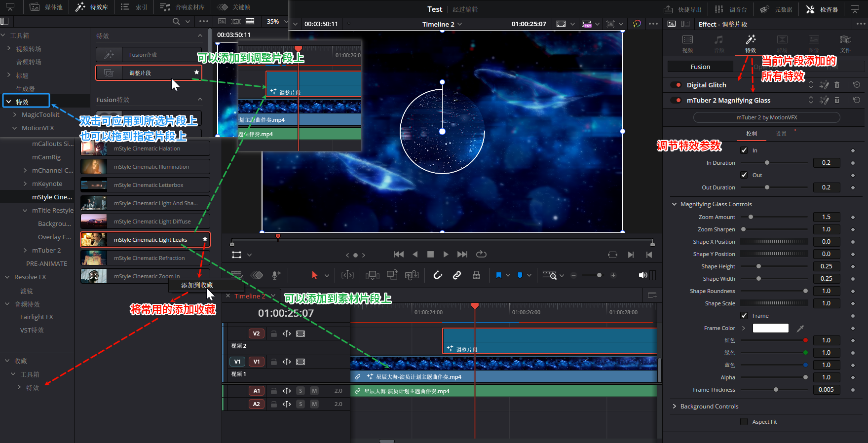Play the timeline in reverse
The width and height of the screenshot is (868, 443).
tap(415, 254)
